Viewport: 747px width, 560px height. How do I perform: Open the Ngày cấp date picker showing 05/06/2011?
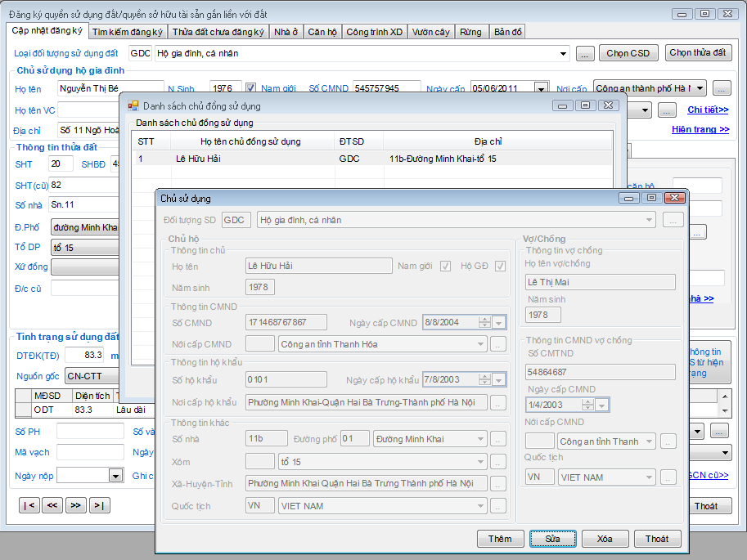tap(541, 88)
